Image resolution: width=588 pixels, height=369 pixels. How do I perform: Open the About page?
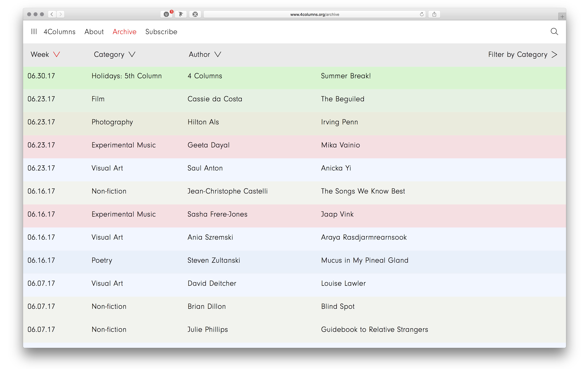point(94,32)
